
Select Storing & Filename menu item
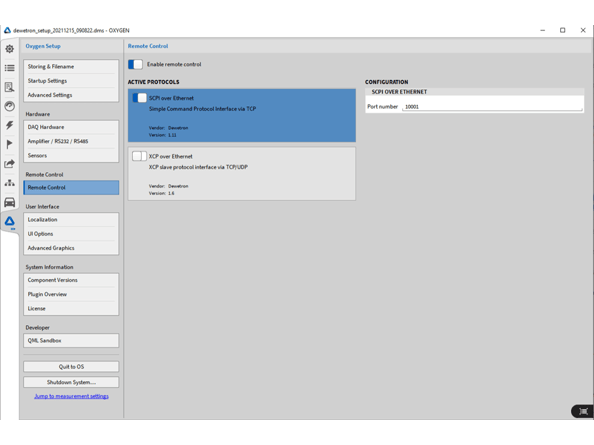coord(71,67)
